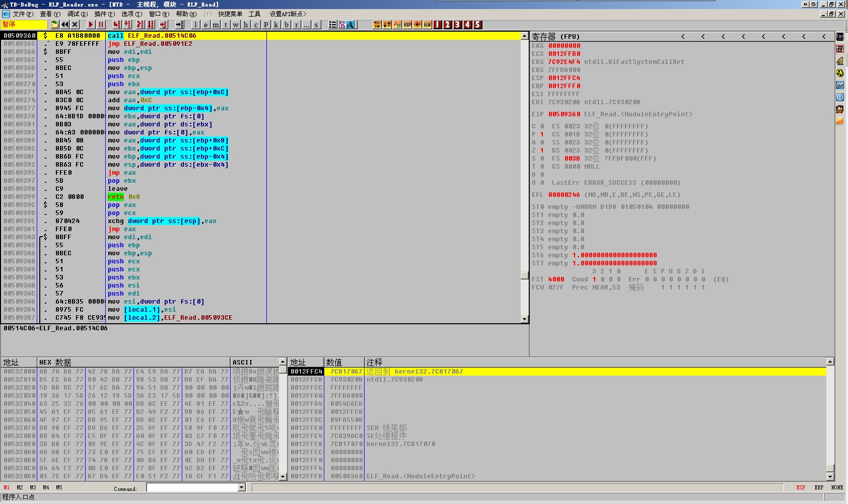
Task: Open the 查看(V) menu
Action: tap(50, 14)
